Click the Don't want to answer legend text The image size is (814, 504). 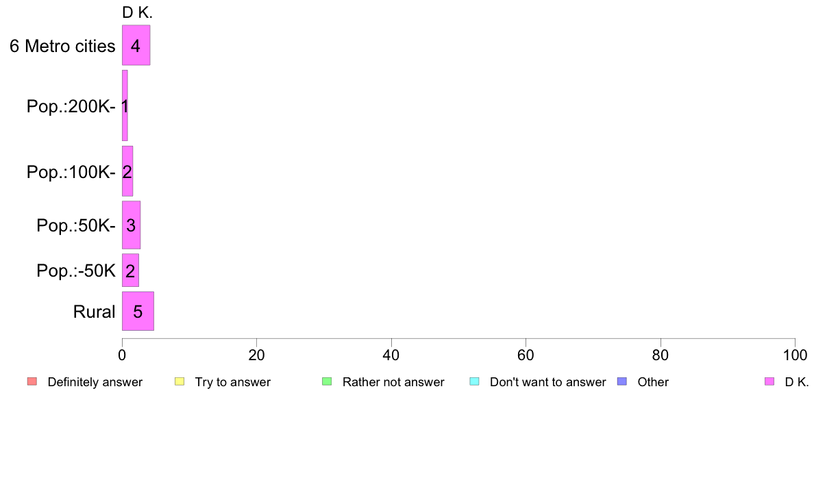click(547, 382)
